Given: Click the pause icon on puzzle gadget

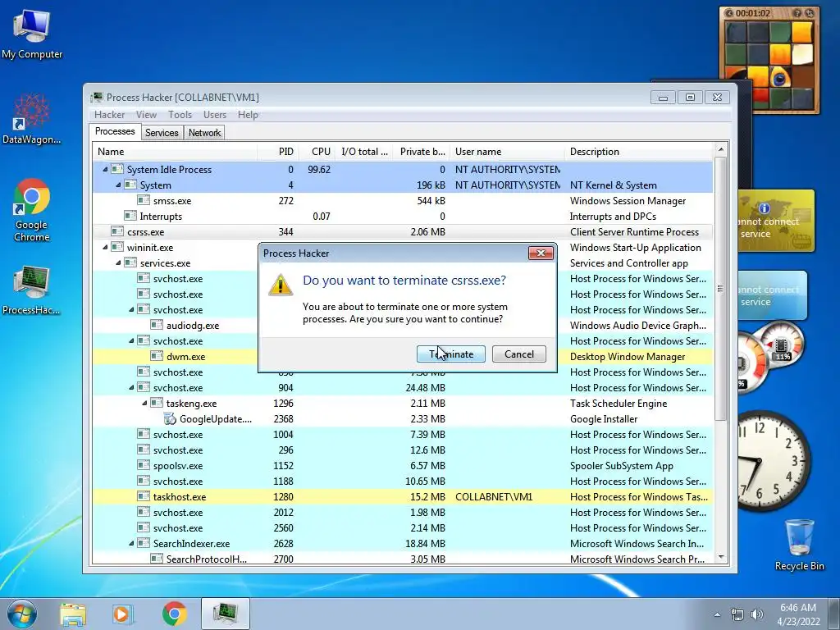Looking at the screenshot, I should tap(728, 13).
